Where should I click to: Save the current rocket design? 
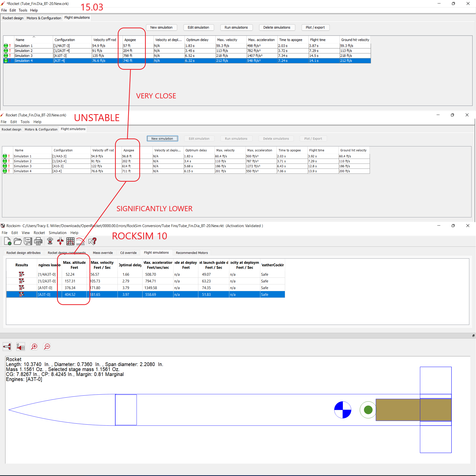pos(28,241)
